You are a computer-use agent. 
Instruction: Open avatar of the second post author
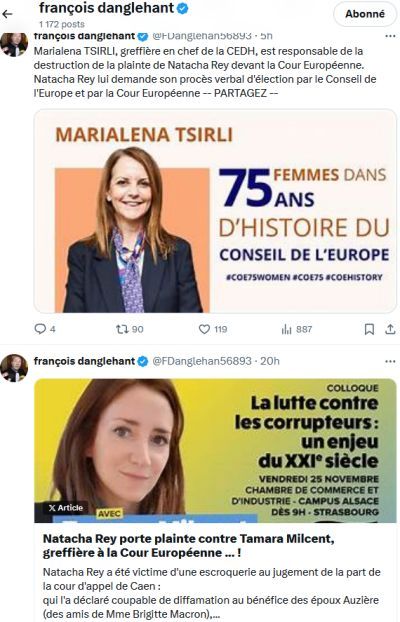click(x=14, y=368)
